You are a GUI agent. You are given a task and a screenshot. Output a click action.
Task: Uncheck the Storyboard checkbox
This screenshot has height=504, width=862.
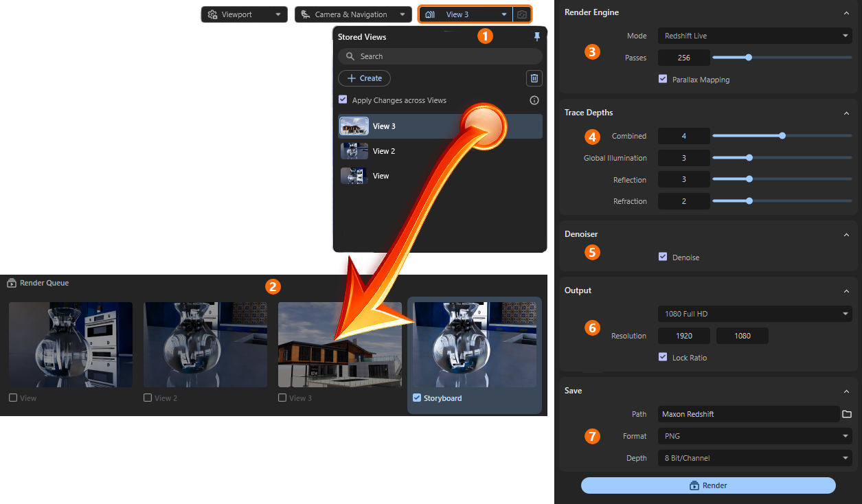click(417, 398)
